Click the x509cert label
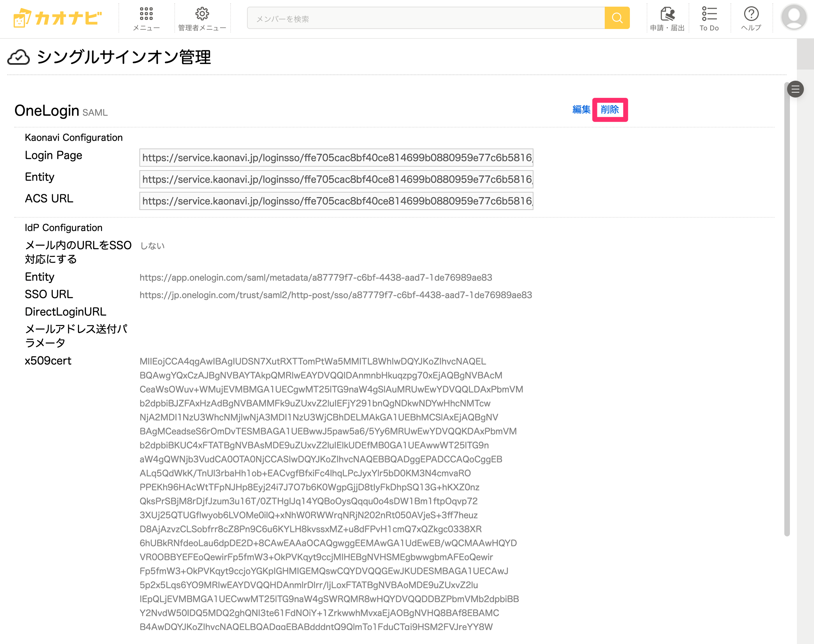The height and width of the screenshot is (644, 814). pos(48,361)
